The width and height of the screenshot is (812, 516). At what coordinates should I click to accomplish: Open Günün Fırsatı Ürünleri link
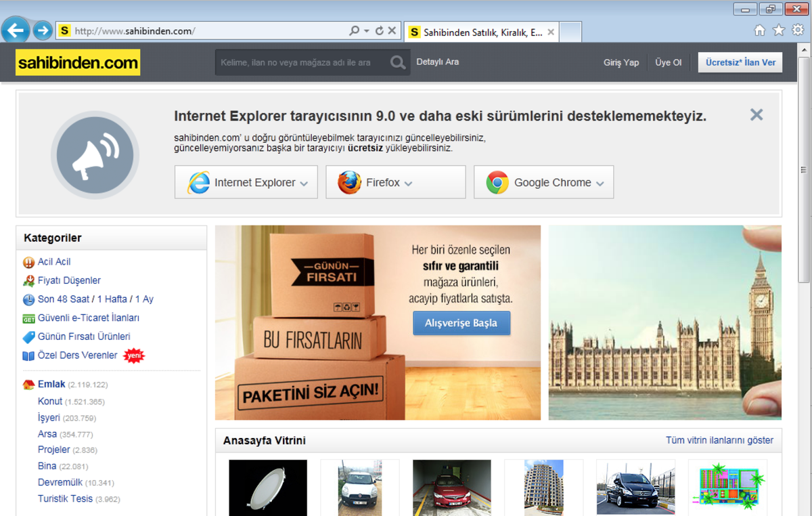click(84, 337)
